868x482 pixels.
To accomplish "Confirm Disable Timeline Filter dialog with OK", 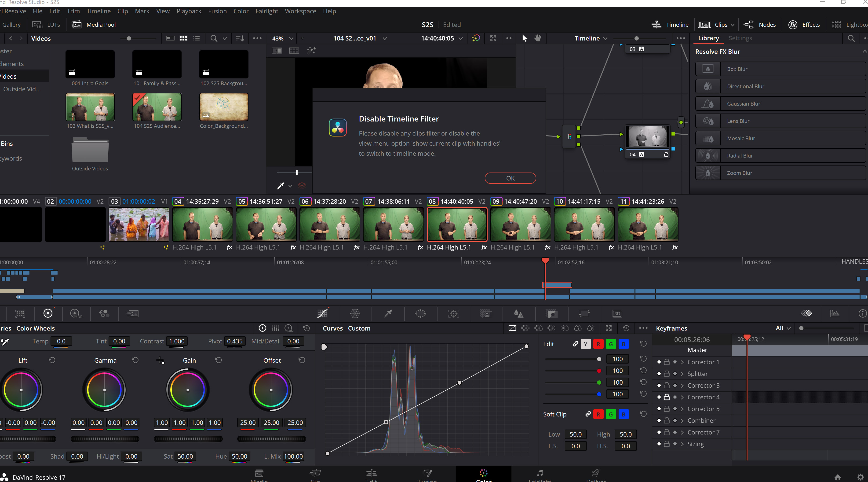I will click(x=510, y=178).
